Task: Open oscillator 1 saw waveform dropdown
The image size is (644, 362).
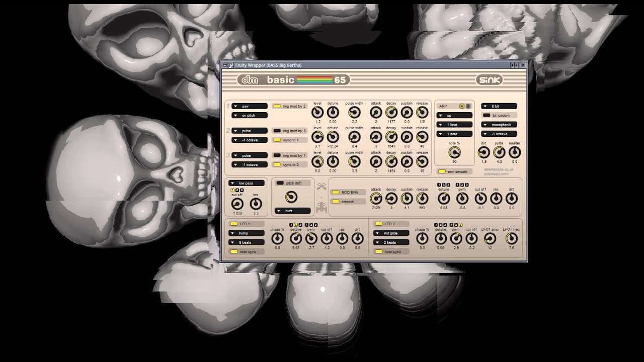Action: (x=249, y=106)
